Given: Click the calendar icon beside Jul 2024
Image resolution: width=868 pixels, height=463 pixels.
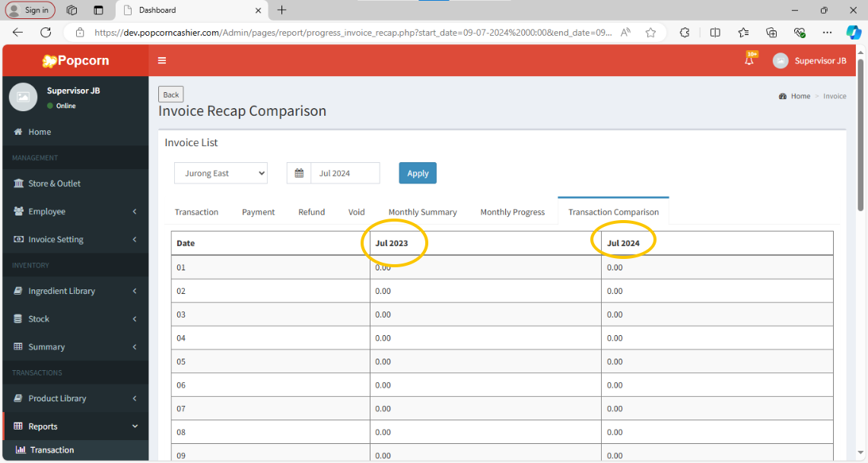Looking at the screenshot, I should click(x=299, y=174).
